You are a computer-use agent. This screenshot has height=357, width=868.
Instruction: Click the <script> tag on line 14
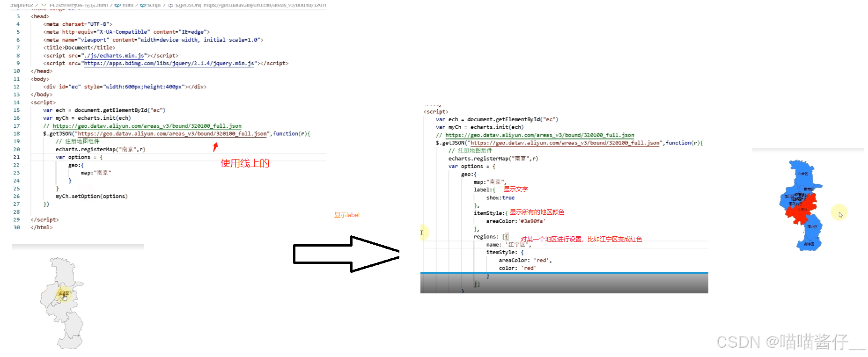coord(43,103)
